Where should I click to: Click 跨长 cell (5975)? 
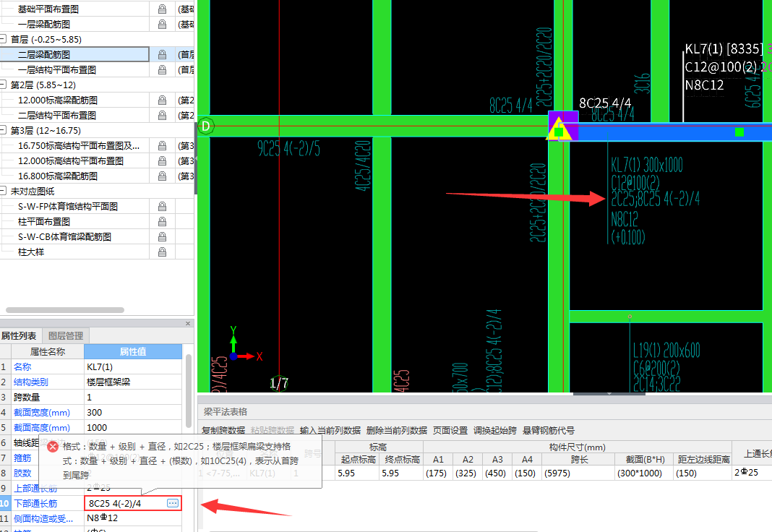[578, 473]
